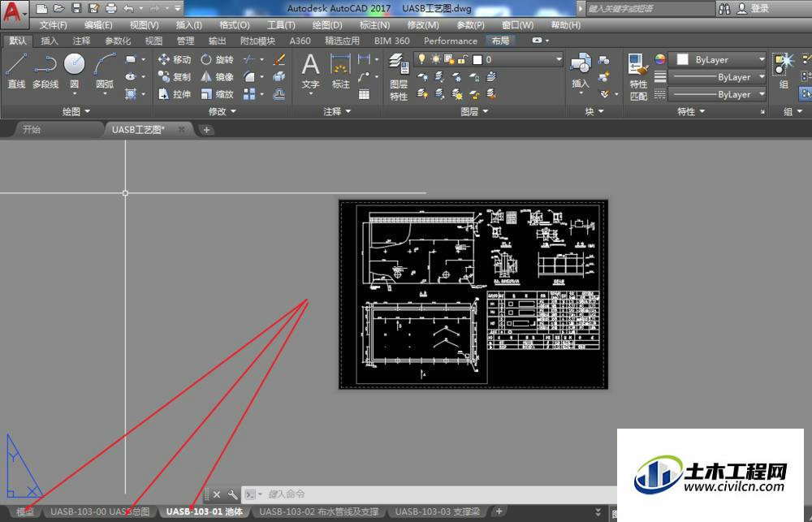Open the layer dropdown list showing 0
Screen dimensions: 812x522
pyautogui.click(x=488, y=59)
